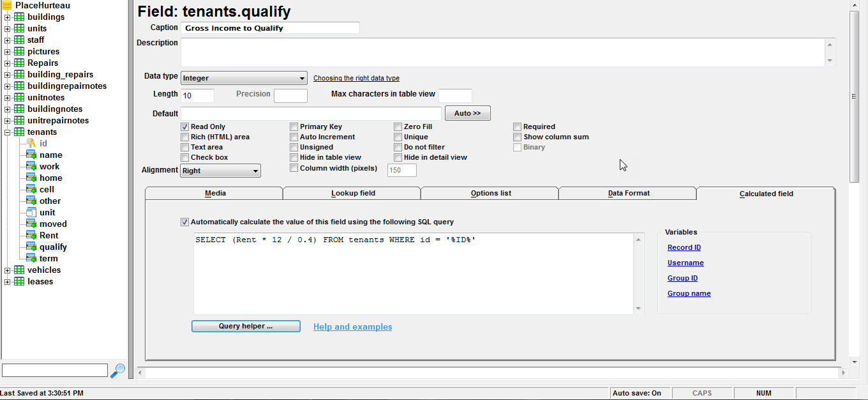Click the name field icon
Image resolution: width=868 pixels, height=400 pixels.
(x=31, y=155)
